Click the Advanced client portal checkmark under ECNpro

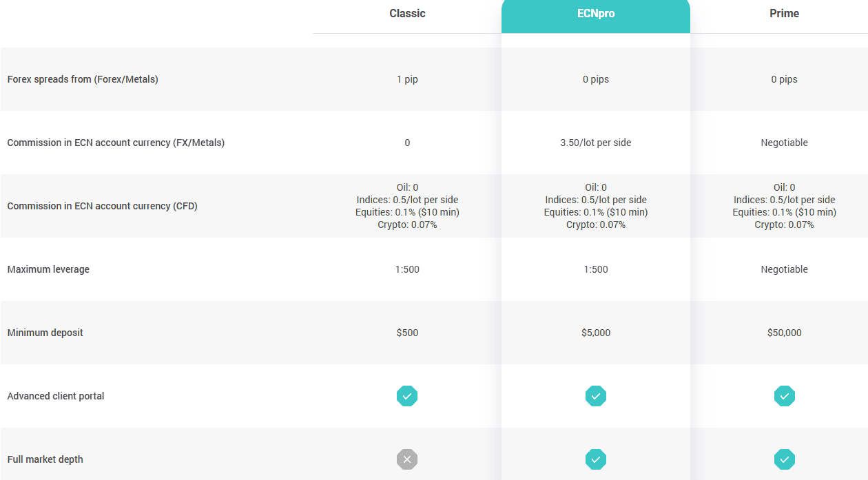[x=595, y=396]
